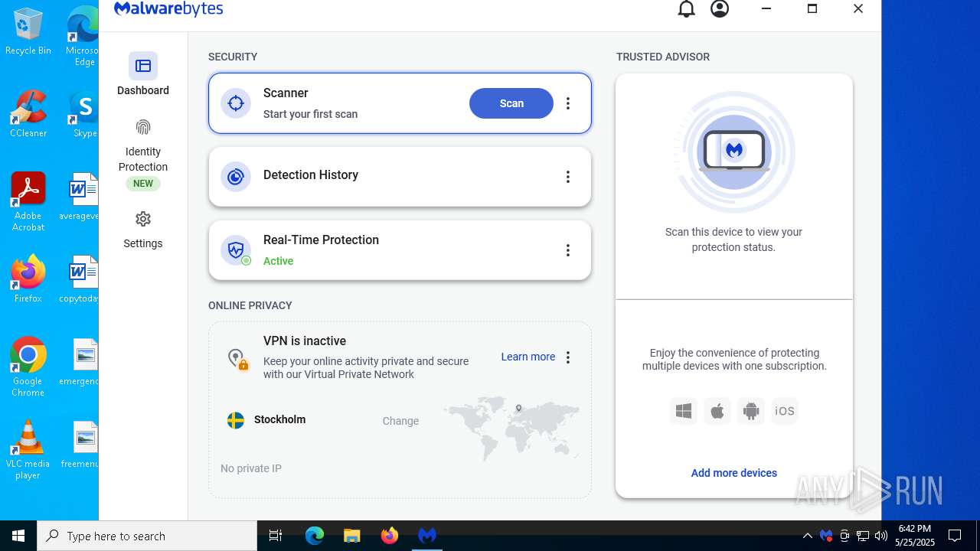Viewport: 980px width, 551px height.
Task: Open VPN card options menu
Action: [x=568, y=357]
